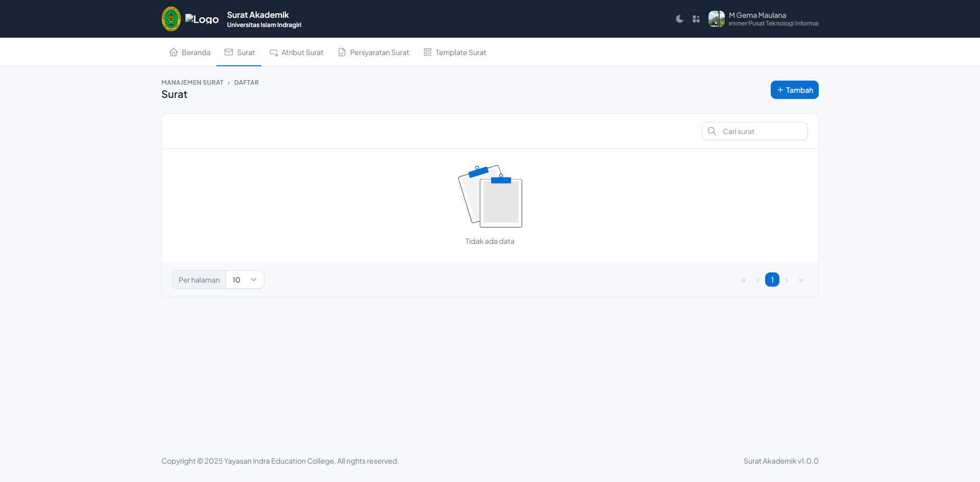Viewport: 980px width, 482px height.
Task: Go to previous page chevron
Action: click(x=758, y=281)
